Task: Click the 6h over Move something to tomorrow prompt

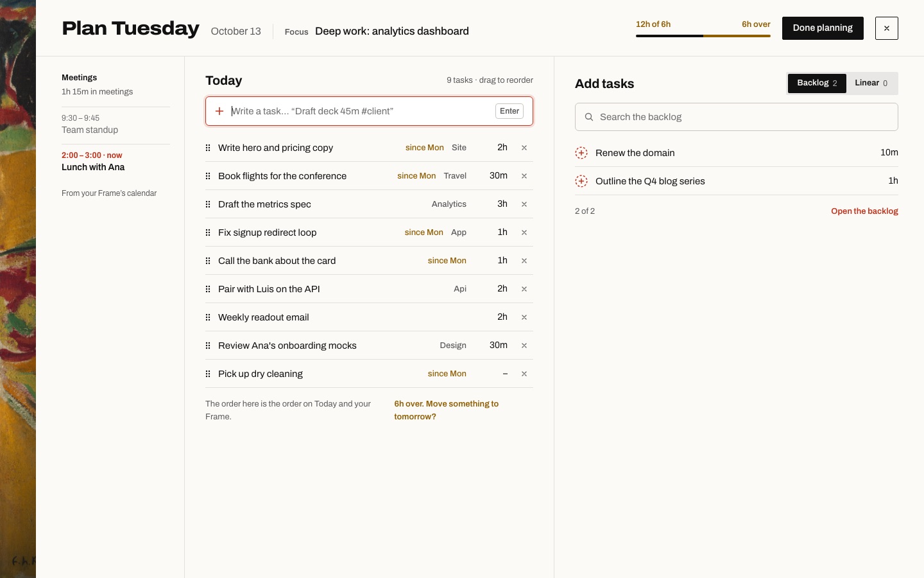Action: [x=447, y=410]
